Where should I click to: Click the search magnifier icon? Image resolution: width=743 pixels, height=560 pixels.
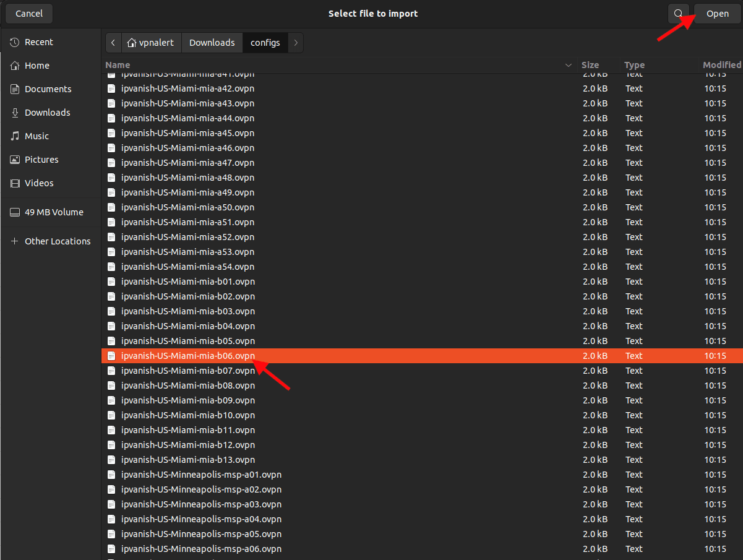679,14
